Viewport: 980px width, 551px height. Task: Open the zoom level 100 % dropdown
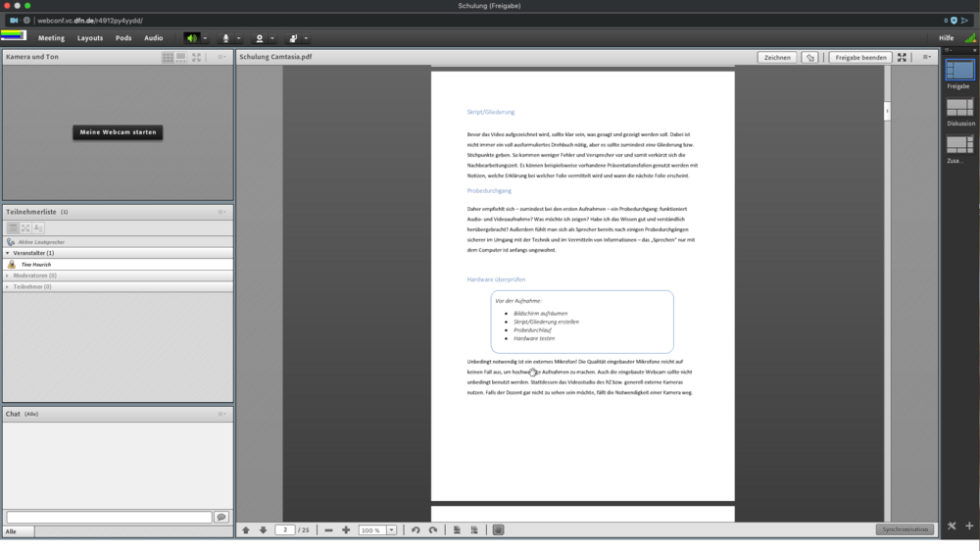click(x=391, y=529)
